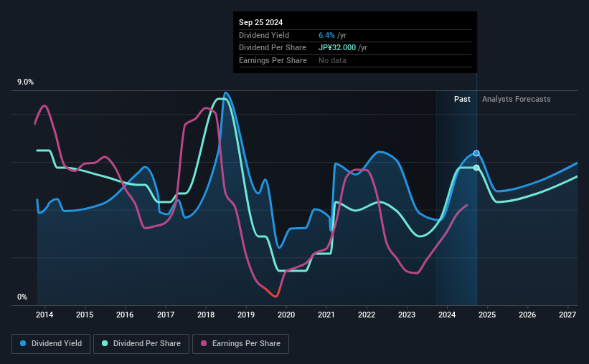Click the Earnings Per Share tooltip row label
Screen dimensions: 589x364
click(x=273, y=60)
